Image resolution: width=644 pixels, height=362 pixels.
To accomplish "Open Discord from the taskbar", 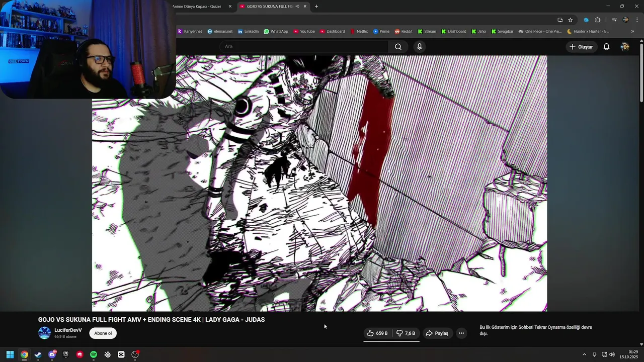I will pyautogui.click(x=52, y=354).
